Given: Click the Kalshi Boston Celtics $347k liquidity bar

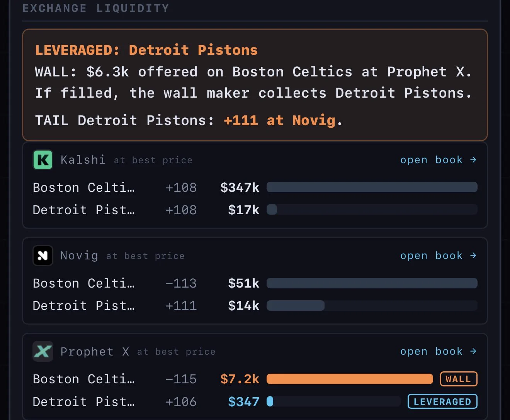Looking at the screenshot, I should pyautogui.click(x=372, y=187).
